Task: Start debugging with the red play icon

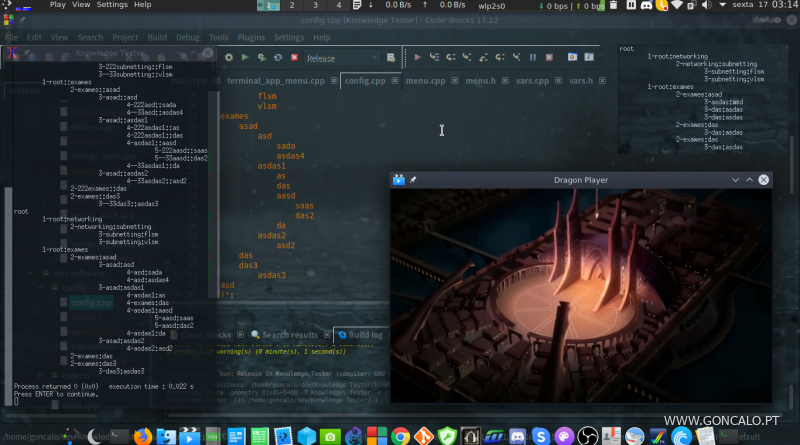Action: (x=419, y=58)
